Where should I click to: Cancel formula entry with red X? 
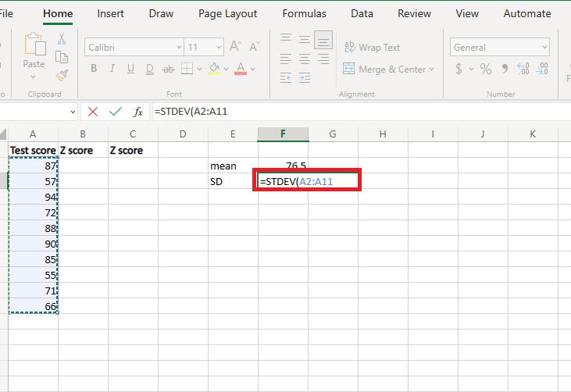pos(93,112)
